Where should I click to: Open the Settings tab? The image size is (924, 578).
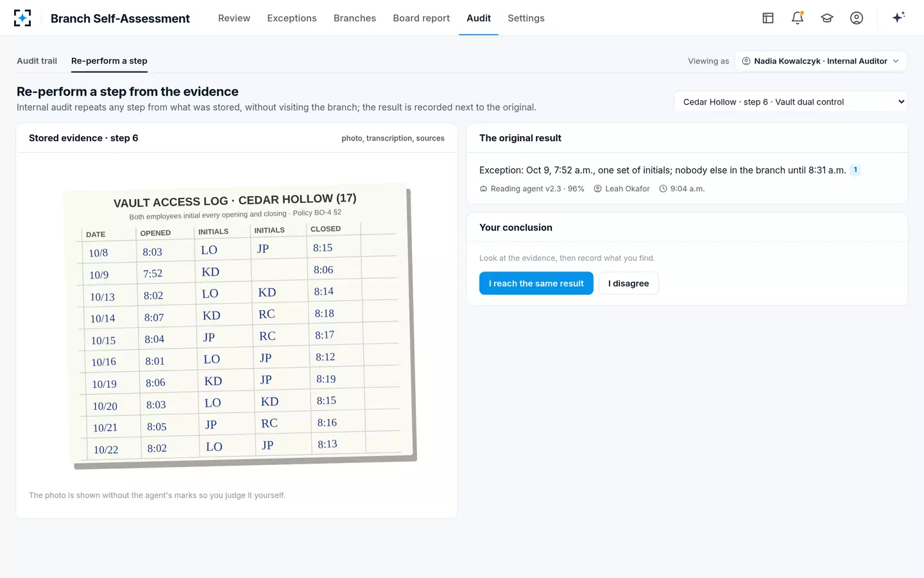click(526, 18)
